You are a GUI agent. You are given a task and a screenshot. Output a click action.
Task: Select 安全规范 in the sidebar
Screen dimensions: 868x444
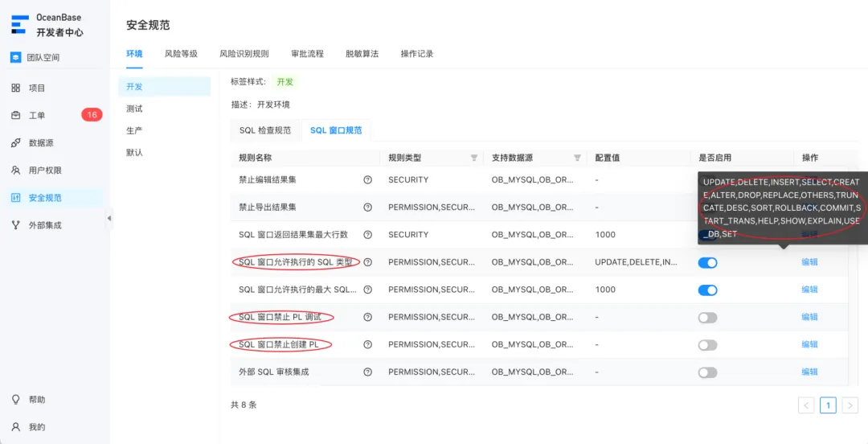click(55, 198)
